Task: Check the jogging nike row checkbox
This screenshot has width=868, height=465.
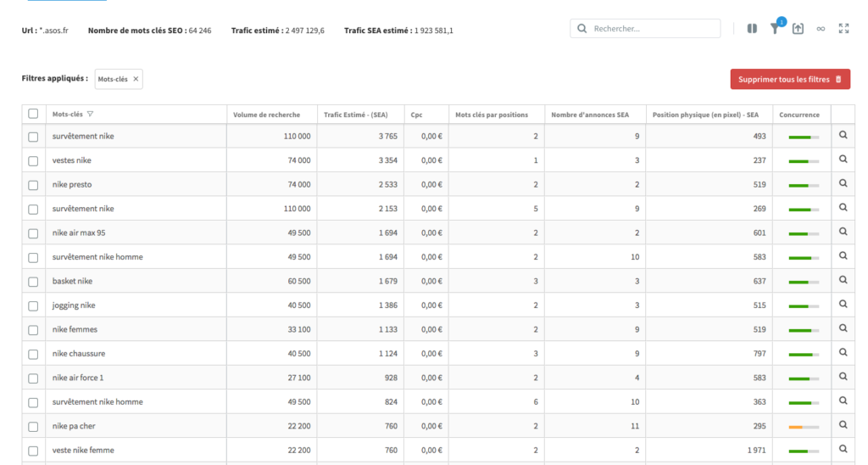Action: pyautogui.click(x=33, y=306)
